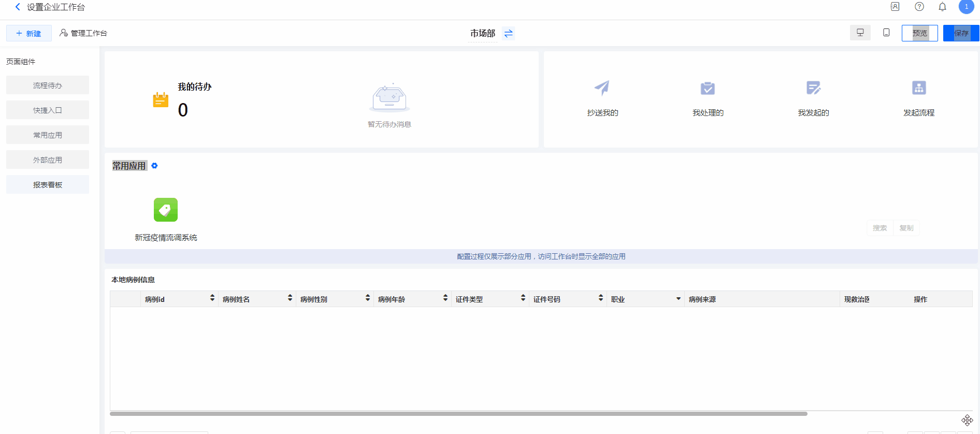This screenshot has height=434, width=980.
Task: Open settings gear beside 常用应用
Action: pos(154,166)
